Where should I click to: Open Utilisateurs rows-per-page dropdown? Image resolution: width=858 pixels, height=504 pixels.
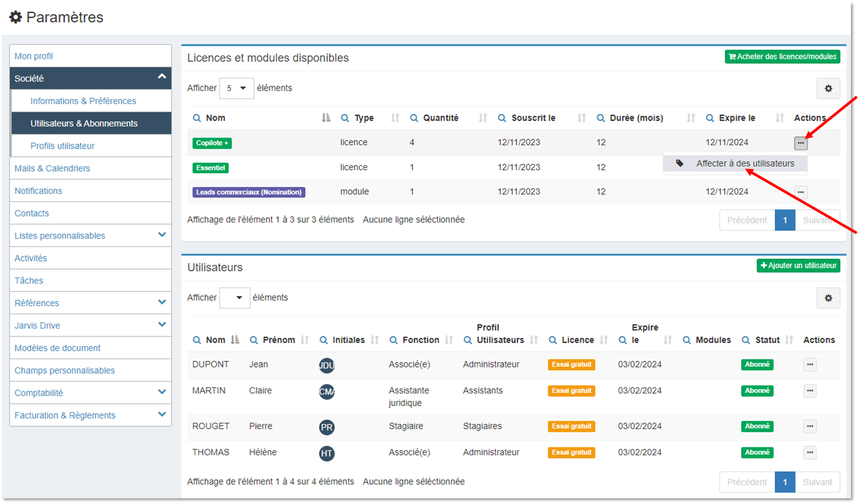[x=235, y=298]
